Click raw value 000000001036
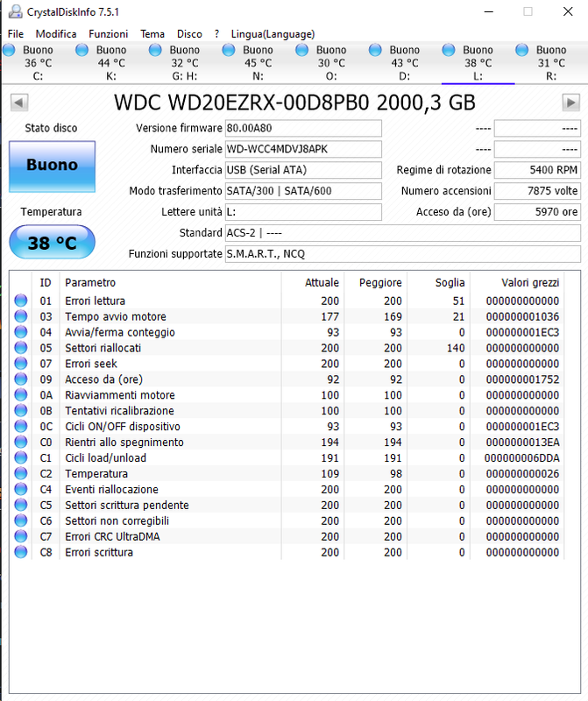 click(522, 316)
